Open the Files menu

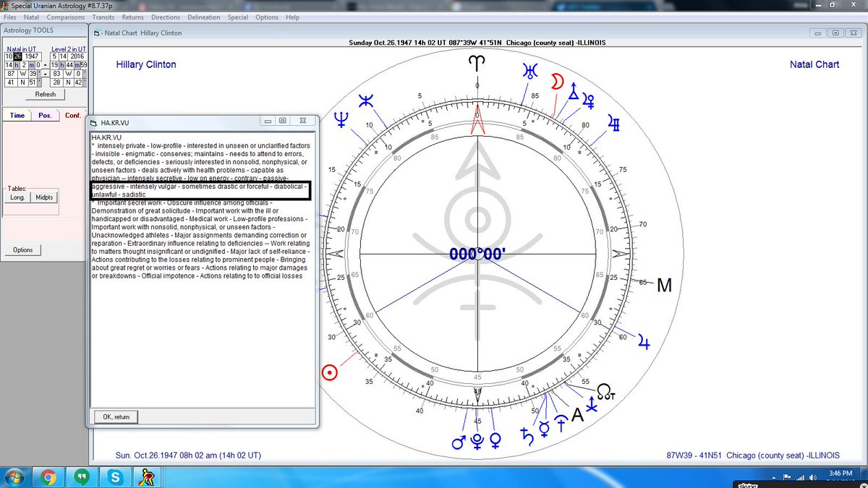coord(10,17)
